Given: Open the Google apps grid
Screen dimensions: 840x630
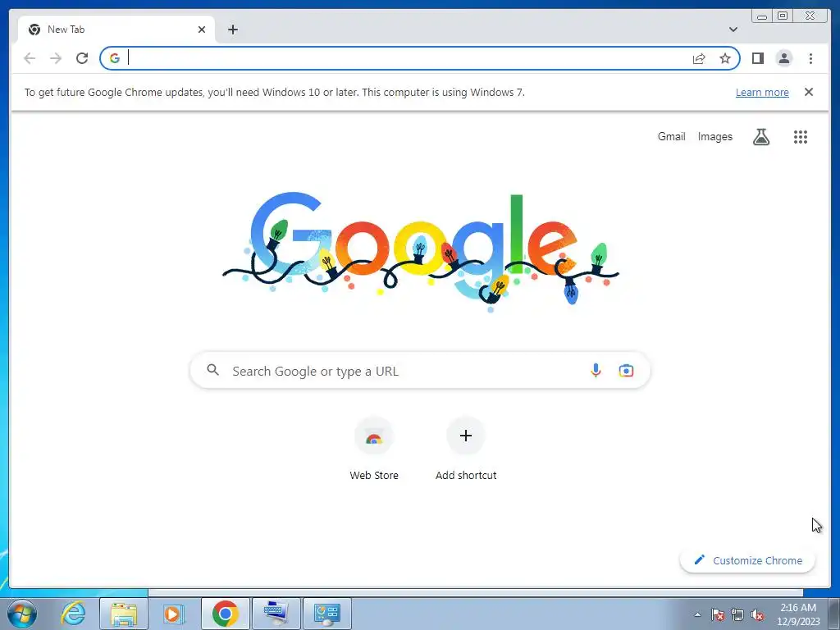Looking at the screenshot, I should tap(801, 137).
